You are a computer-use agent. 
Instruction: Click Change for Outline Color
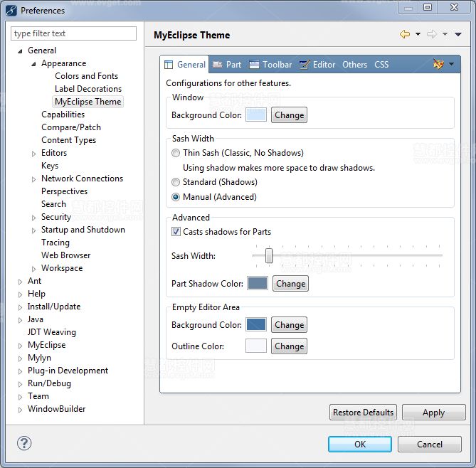[289, 346]
